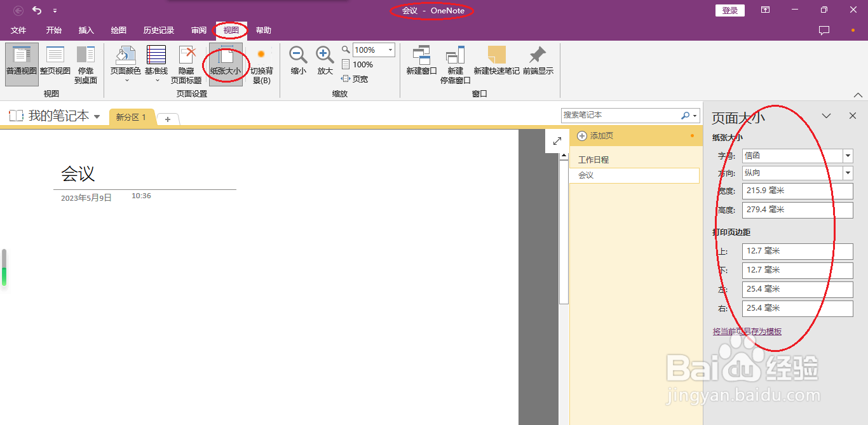Fit to Page Width (页宽)
The image size is (868, 425).
click(355, 79)
